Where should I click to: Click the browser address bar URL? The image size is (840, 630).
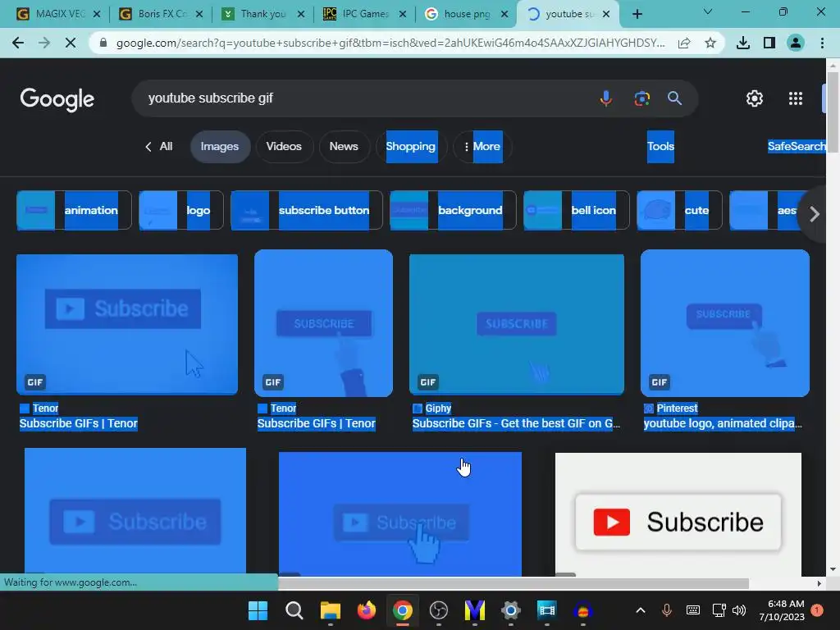tap(390, 43)
